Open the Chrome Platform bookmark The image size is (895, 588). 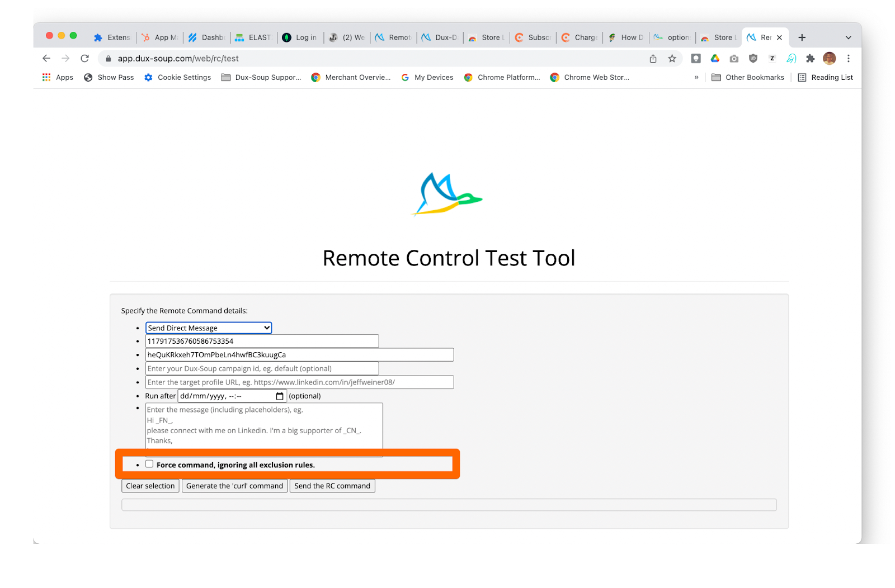[x=502, y=77]
